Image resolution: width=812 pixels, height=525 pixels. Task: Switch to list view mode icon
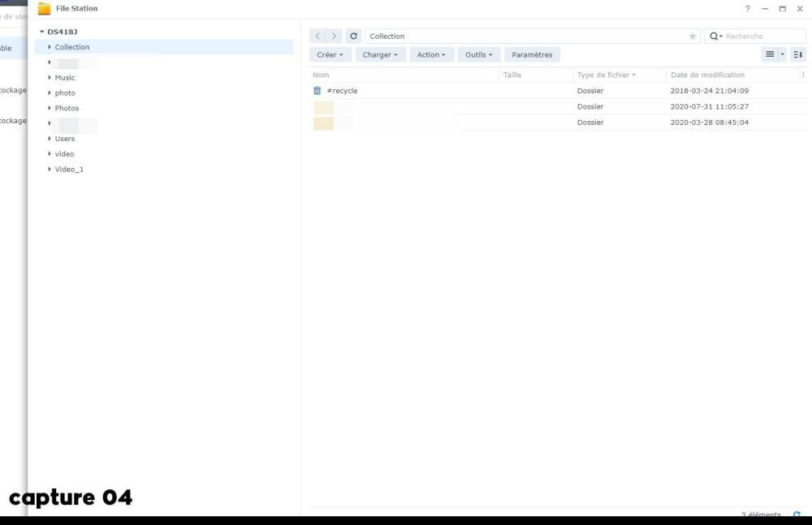[770, 54]
